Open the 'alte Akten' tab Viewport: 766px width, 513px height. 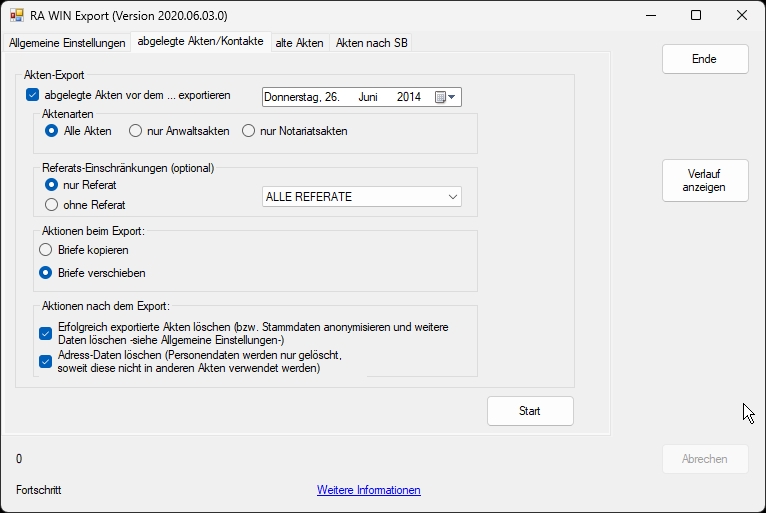(x=299, y=43)
